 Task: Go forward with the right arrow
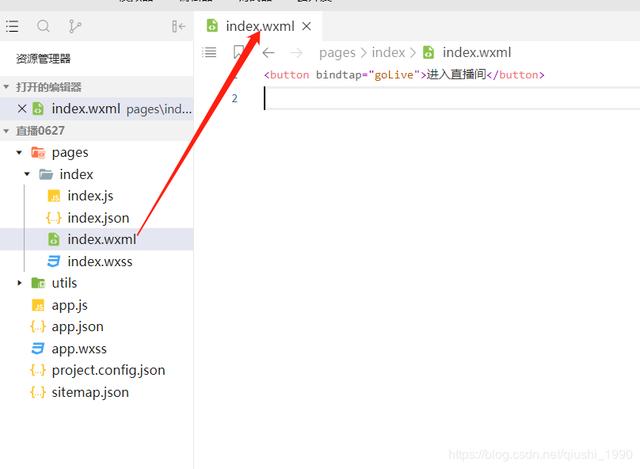click(x=296, y=53)
